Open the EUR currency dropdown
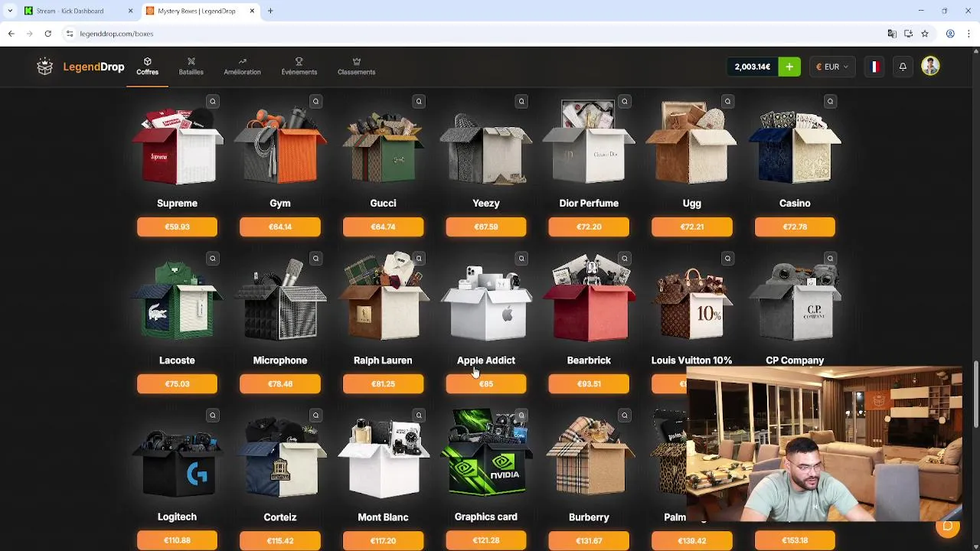This screenshot has width=980, height=551. click(831, 67)
